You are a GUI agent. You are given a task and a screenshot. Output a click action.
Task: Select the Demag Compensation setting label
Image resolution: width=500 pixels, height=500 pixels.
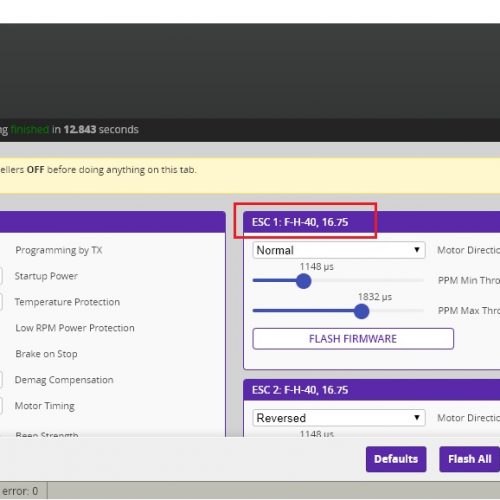point(64,380)
